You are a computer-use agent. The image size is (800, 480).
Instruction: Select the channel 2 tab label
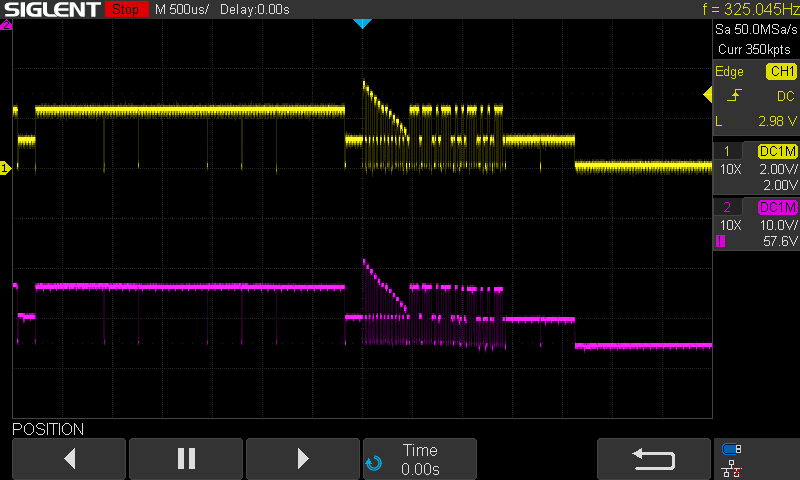point(726,207)
